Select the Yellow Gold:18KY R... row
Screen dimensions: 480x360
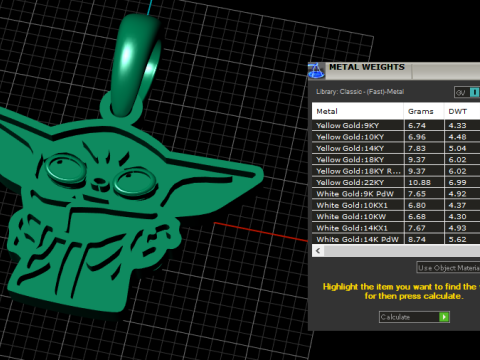[x=396, y=171]
